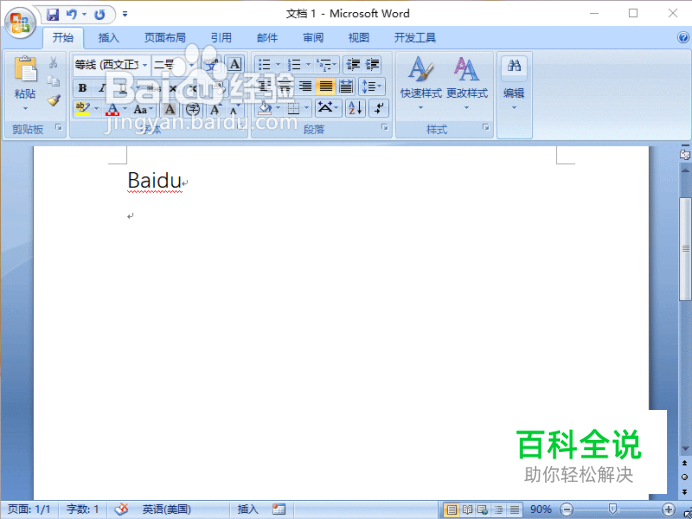Open Change Case Aa menu
The width and height of the screenshot is (692, 519).
click(143, 109)
